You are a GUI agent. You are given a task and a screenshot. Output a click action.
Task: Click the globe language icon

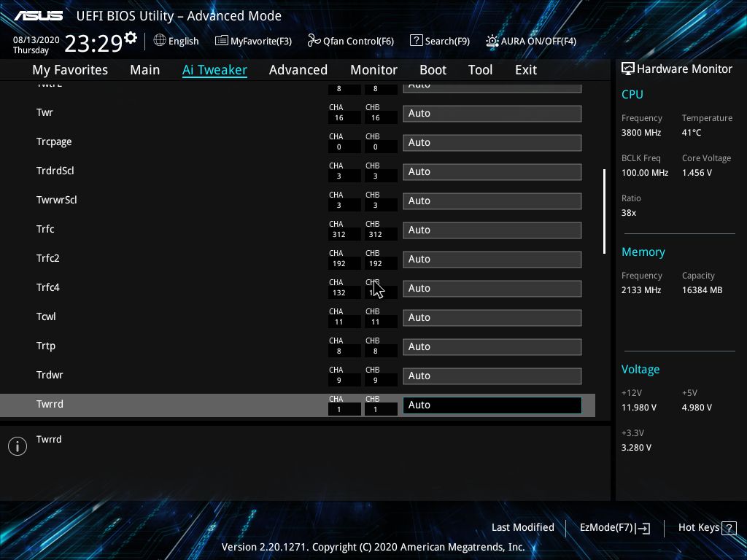click(x=160, y=41)
